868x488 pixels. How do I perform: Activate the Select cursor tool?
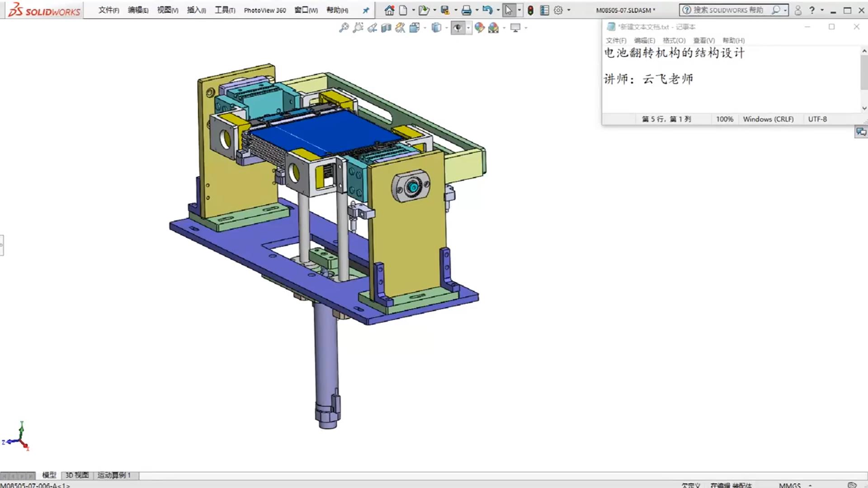click(509, 10)
